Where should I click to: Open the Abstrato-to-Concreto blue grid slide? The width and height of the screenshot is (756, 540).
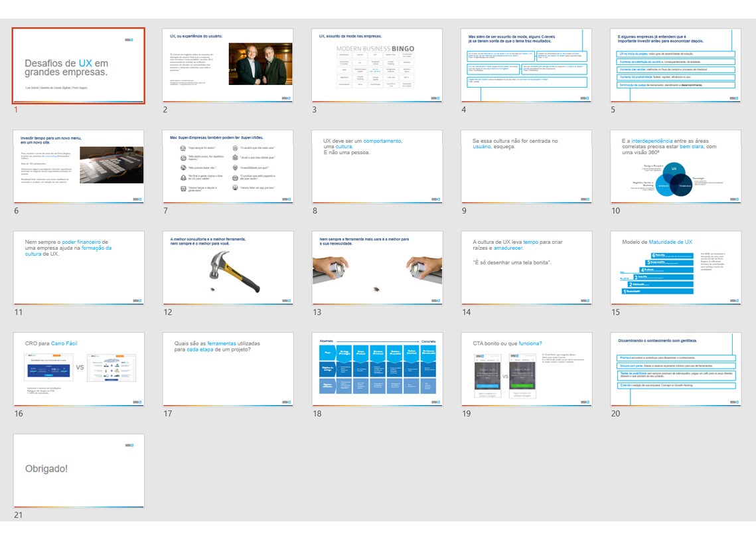[378, 369]
